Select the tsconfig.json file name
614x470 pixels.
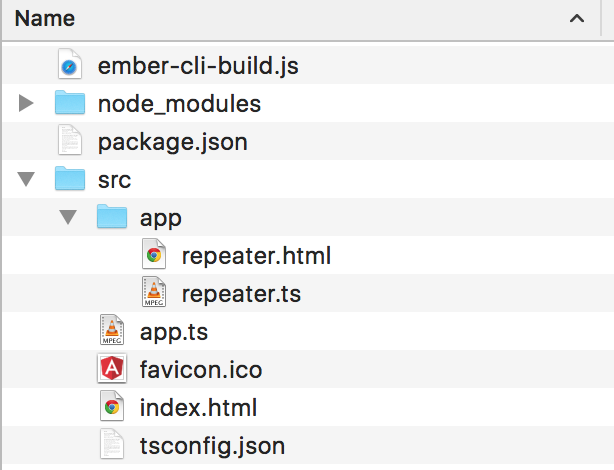click(212, 444)
